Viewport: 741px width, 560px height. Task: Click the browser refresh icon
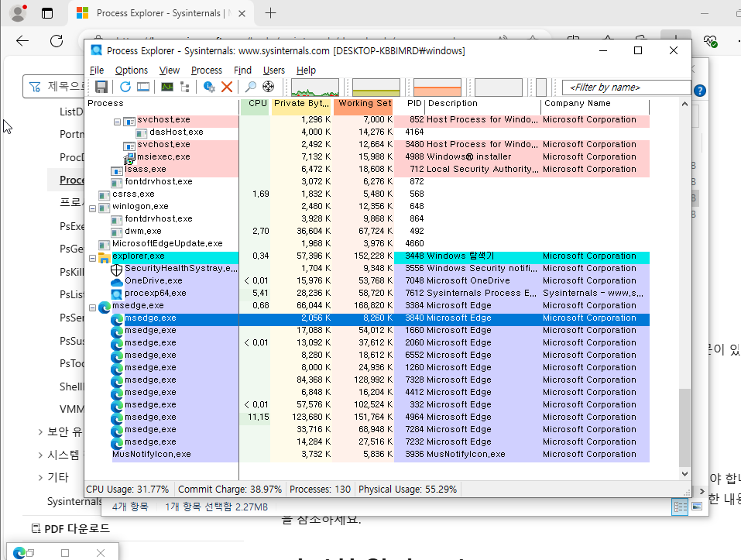[57, 41]
